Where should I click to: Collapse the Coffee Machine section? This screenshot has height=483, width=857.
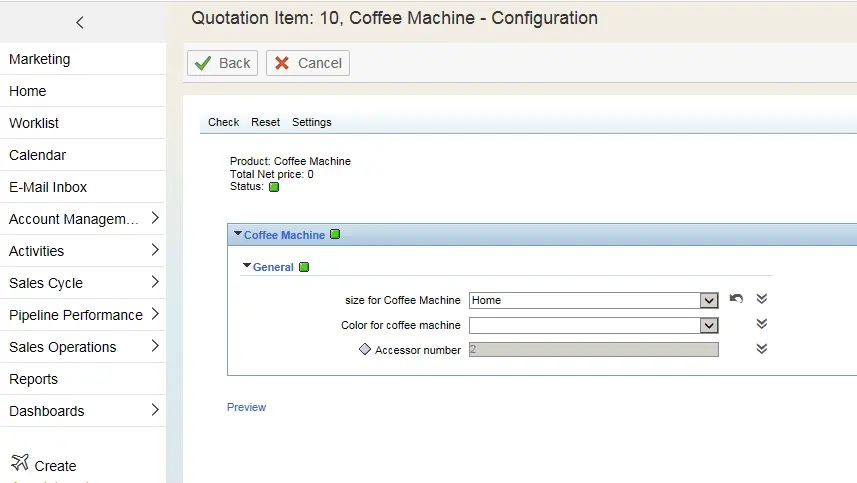(x=238, y=234)
